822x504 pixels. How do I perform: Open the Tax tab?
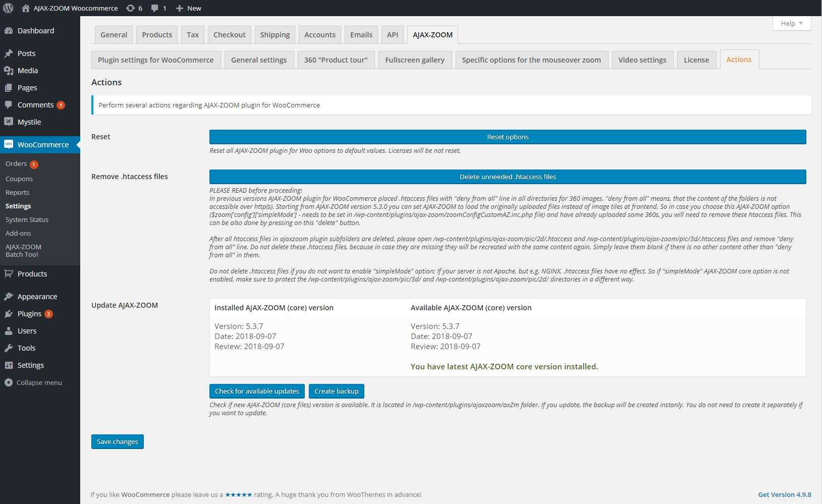(x=193, y=35)
